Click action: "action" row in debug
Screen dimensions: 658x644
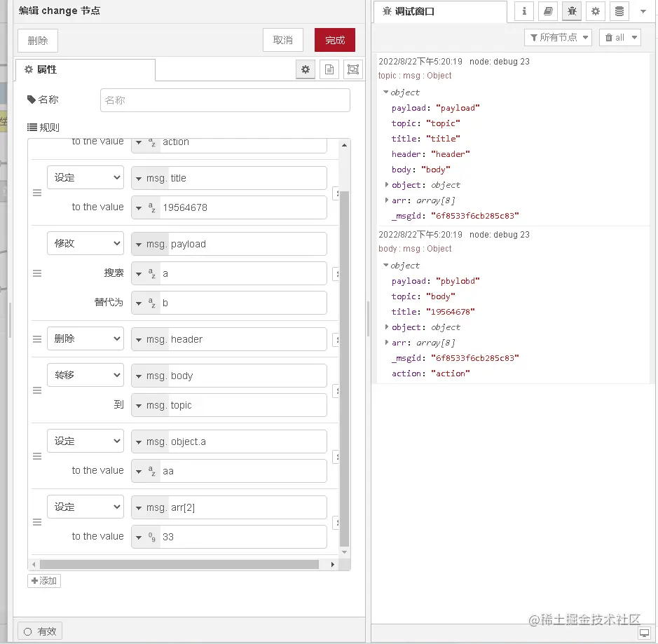coord(430,374)
